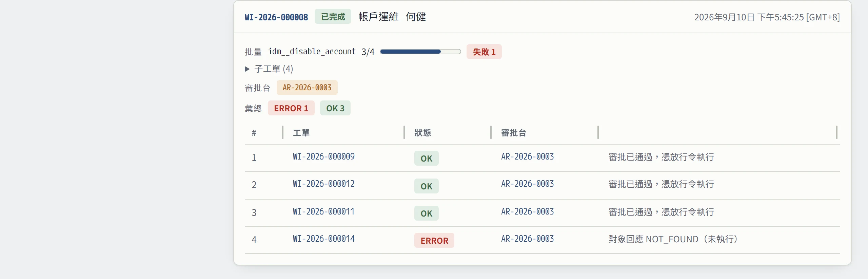
Task: Open work item WI-2026-000008 header link
Action: pos(276,17)
